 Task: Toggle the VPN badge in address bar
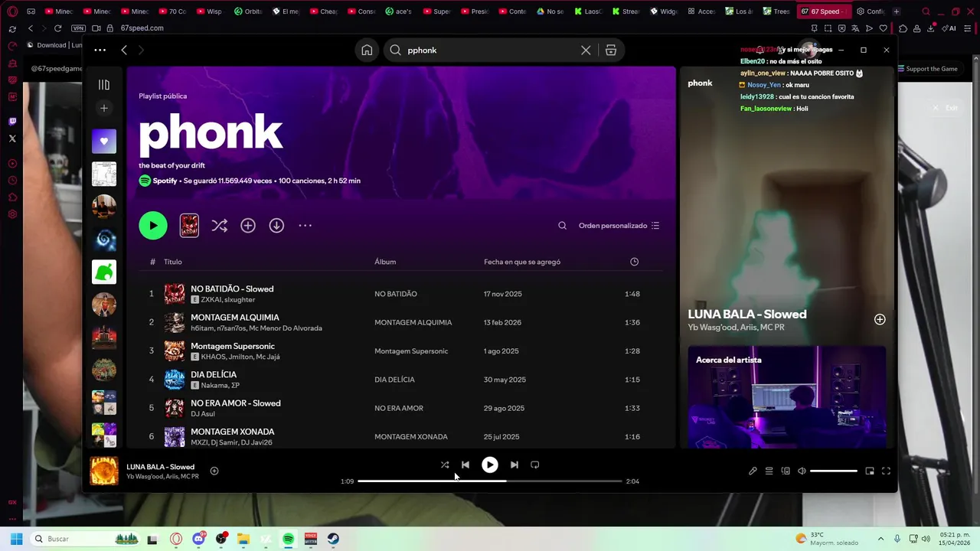[x=78, y=28]
